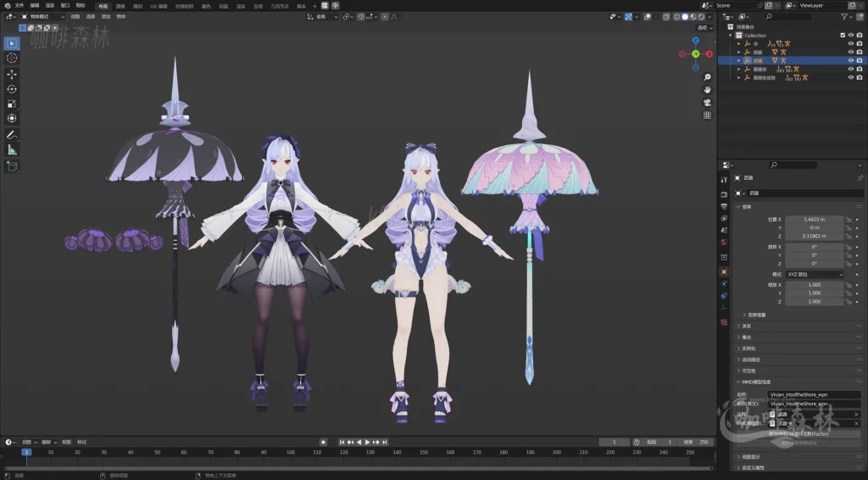Switch perspective/orthographic with the grid gizmo
The height and width of the screenshot is (480, 868).
707,115
